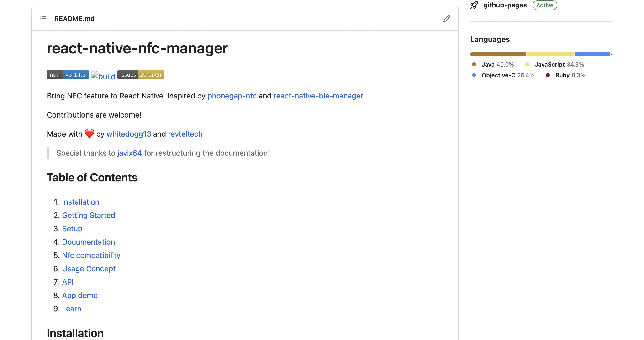Click the github-pages rocket icon
Viewport: 644px width, 340px height.
[474, 5]
